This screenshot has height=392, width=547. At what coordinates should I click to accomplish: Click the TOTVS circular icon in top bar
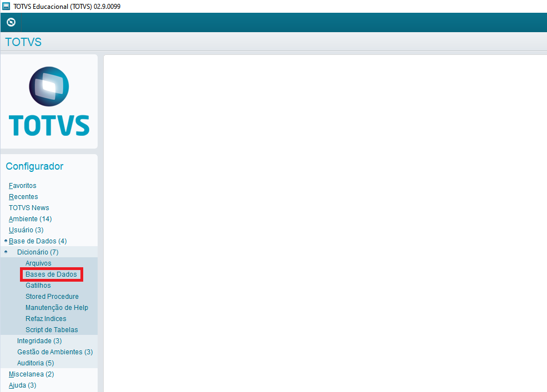(x=11, y=22)
